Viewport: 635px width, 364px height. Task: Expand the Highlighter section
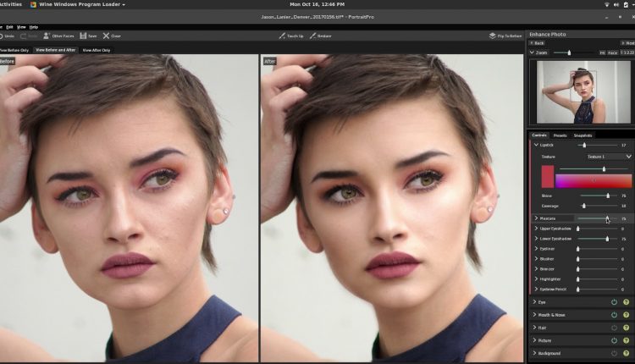coord(536,279)
